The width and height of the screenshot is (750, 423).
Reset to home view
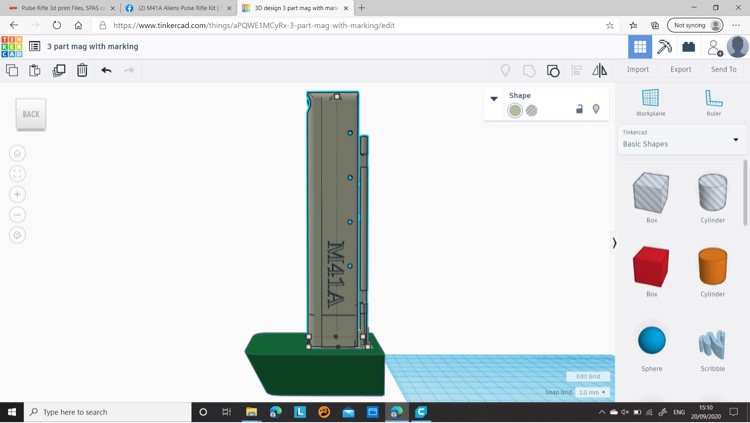click(17, 154)
